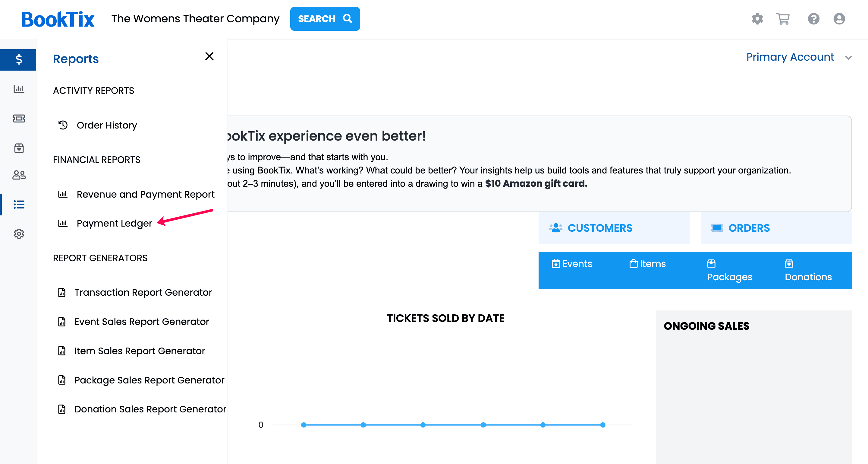Open the gear sidebar icon at the bottom

tap(18, 234)
